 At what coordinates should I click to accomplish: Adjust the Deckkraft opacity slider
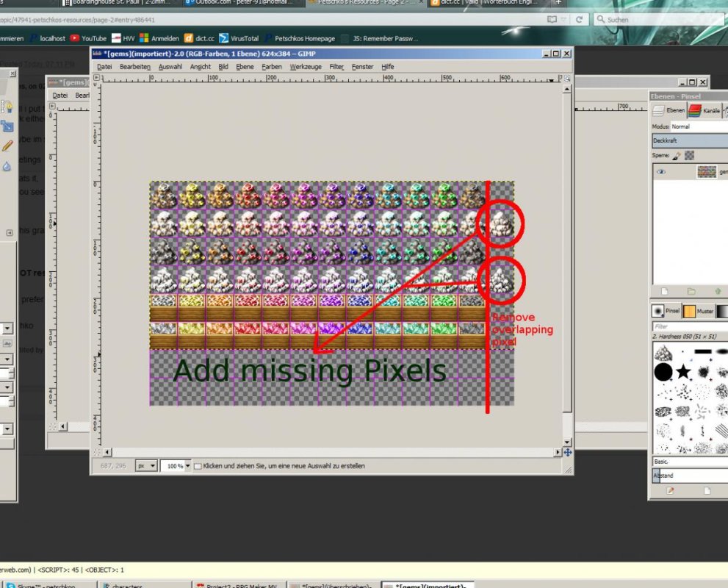pos(690,140)
